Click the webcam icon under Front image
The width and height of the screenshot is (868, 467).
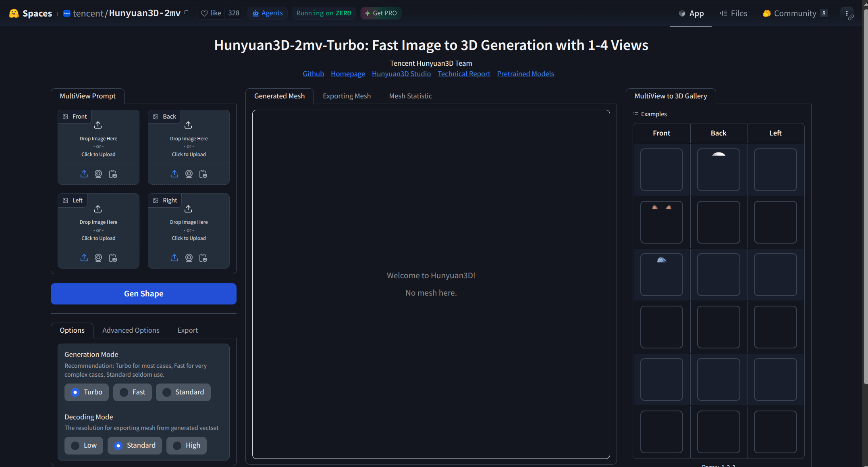coord(98,174)
